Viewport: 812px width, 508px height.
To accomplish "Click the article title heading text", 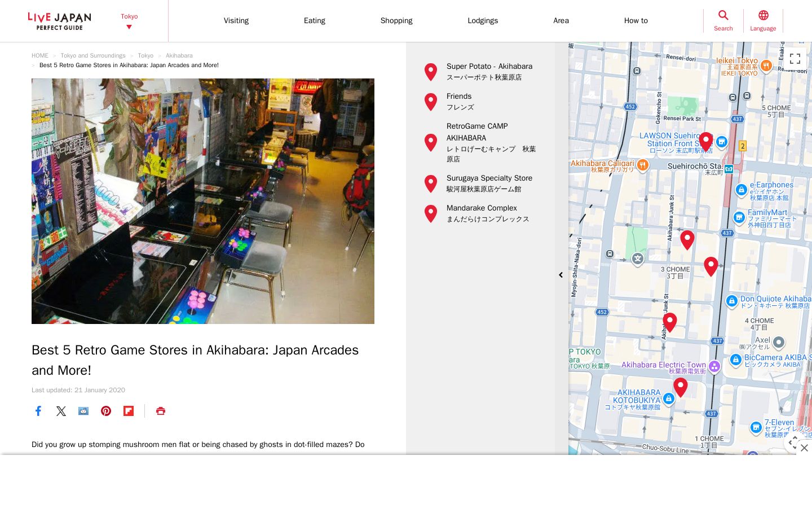I will coord(195,360).
